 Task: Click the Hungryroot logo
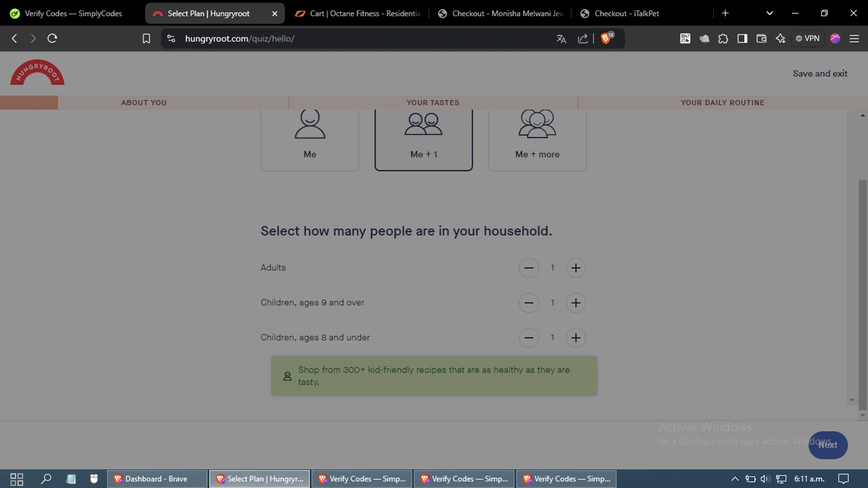(x=38, y=73)
